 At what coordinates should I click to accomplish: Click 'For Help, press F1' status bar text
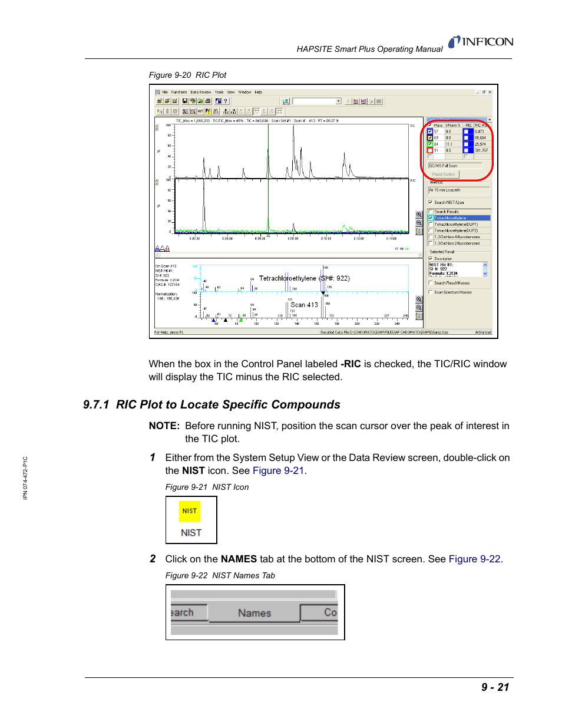tap(169, 332)
